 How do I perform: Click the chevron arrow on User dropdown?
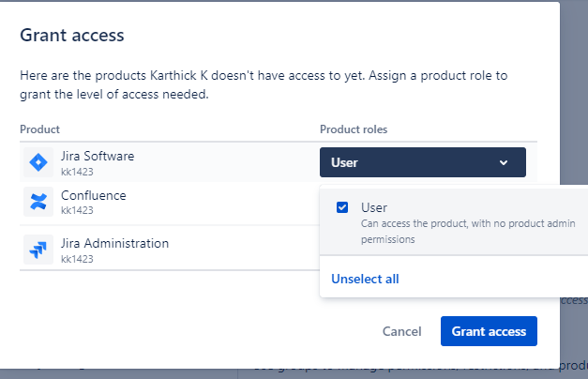coord(504,162)
